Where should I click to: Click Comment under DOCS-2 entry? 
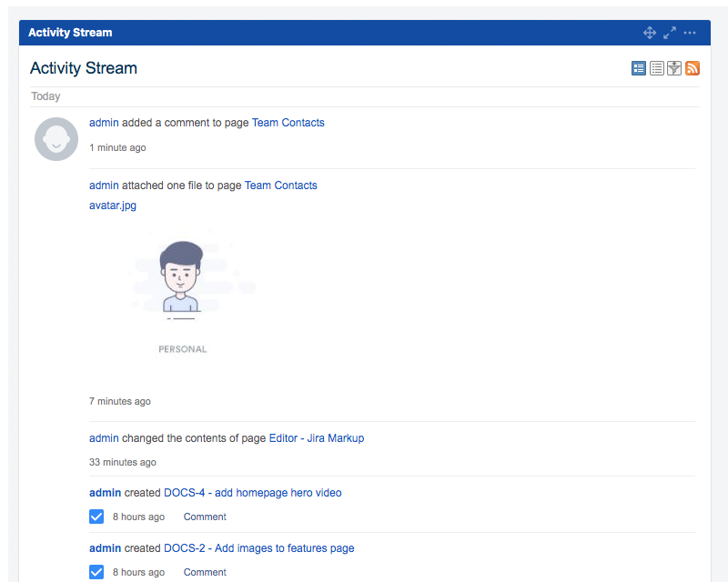click(x=205, y=572)
